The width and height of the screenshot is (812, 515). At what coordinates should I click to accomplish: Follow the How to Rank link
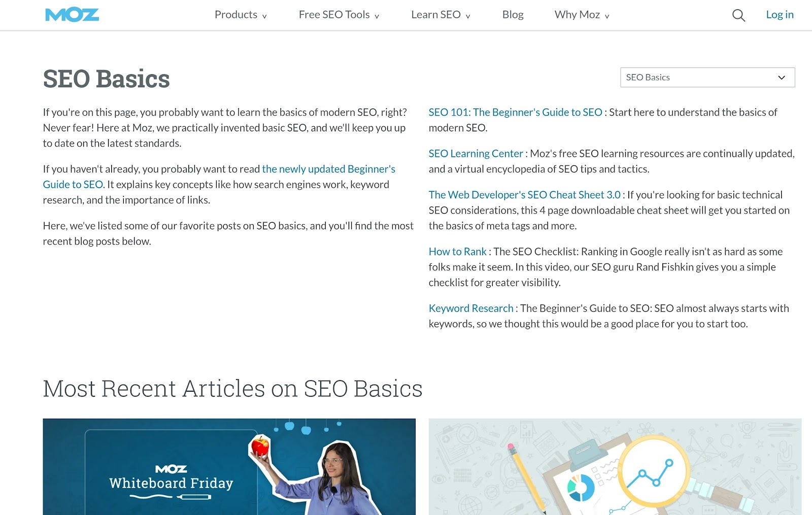click(x=457, y=252)
